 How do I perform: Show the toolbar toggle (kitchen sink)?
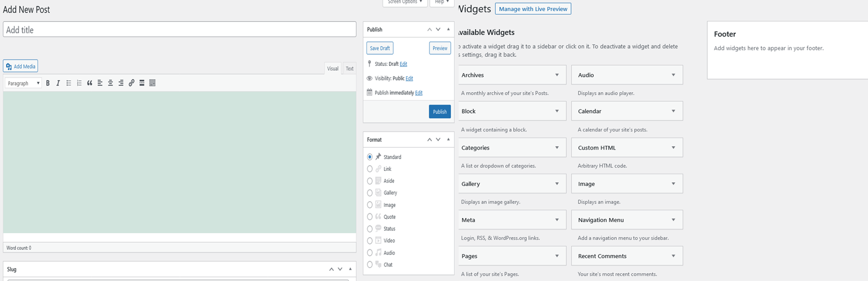point(152,83)
